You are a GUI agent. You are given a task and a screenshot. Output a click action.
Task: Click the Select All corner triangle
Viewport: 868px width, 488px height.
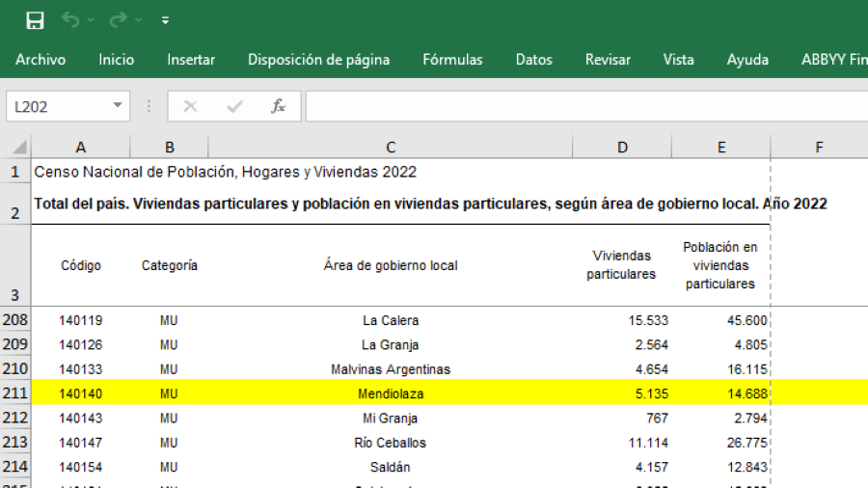(18, 148)
